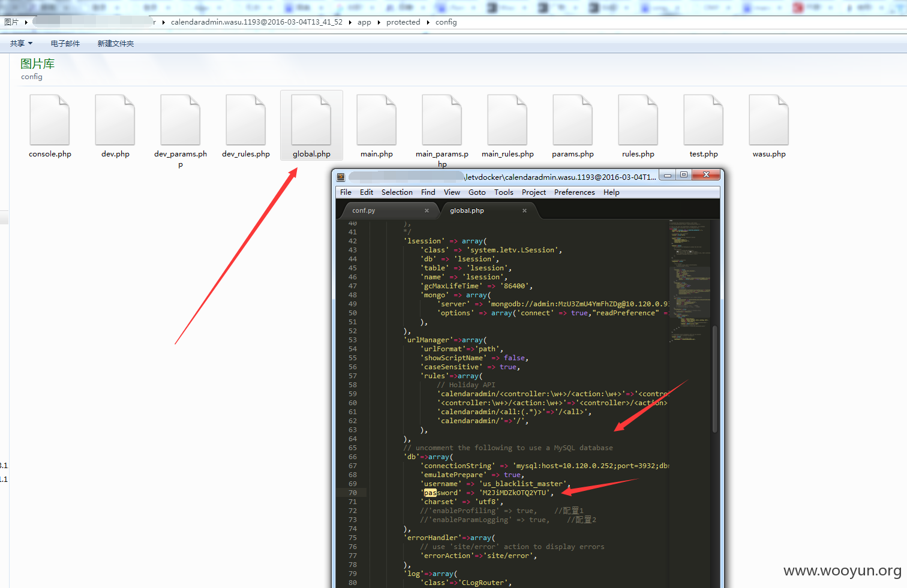The image size is (907, 588).
Task: Click the 'showScriptName' text on line 55
Action: (453, 358)
